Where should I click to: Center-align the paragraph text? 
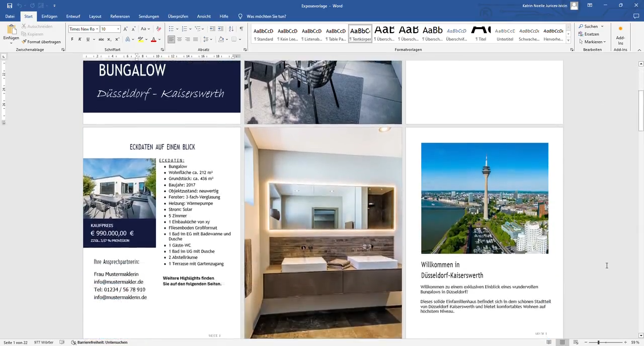180,39
